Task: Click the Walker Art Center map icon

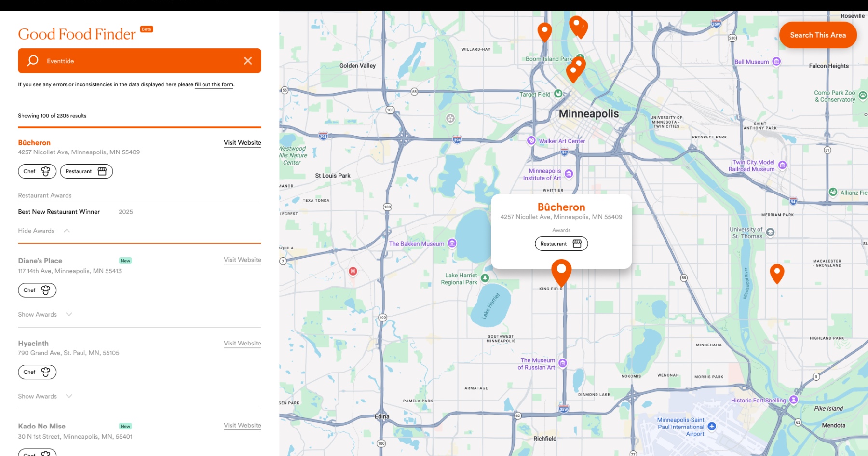Action: pyautogui.click(x=531, y=141)
